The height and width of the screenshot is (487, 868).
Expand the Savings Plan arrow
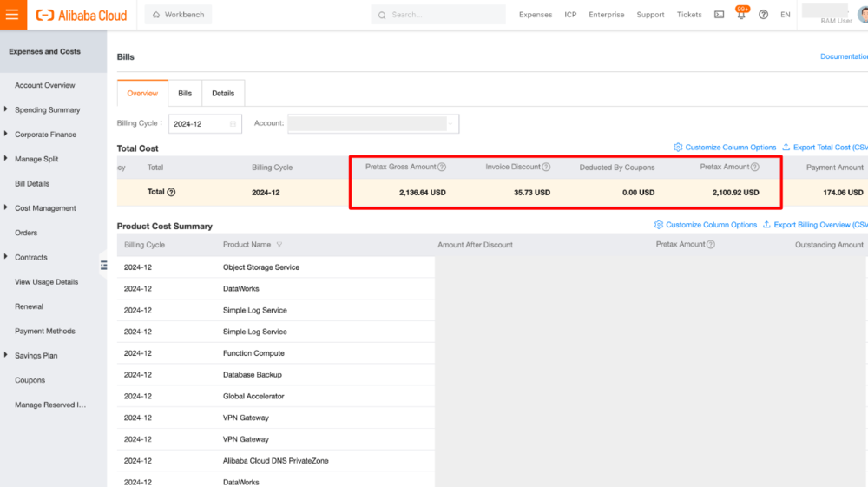point(5,355)
